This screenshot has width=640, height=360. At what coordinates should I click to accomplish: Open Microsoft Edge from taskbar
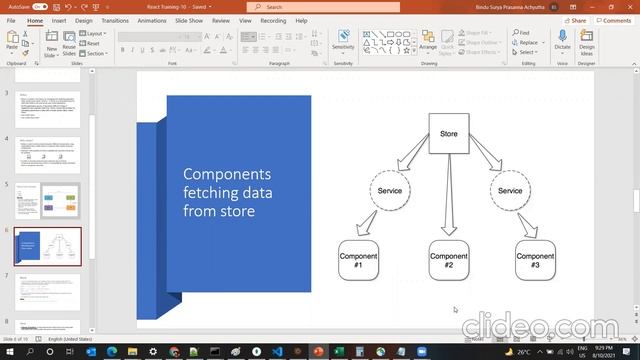point(112,351)
